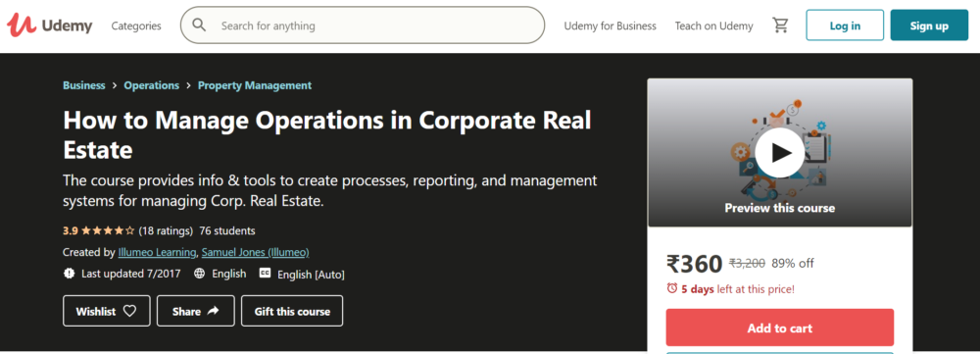
Task: Click the last updated alert icon
Action: [x=69, y=274]
